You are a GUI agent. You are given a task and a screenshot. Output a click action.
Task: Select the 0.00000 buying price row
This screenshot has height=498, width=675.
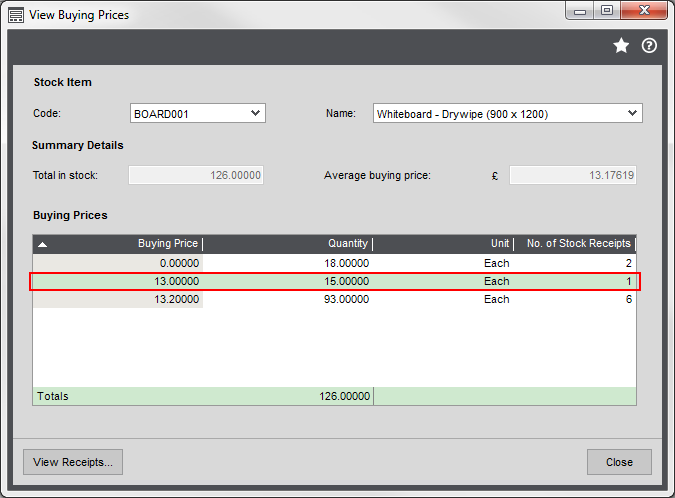coord(334,263)
